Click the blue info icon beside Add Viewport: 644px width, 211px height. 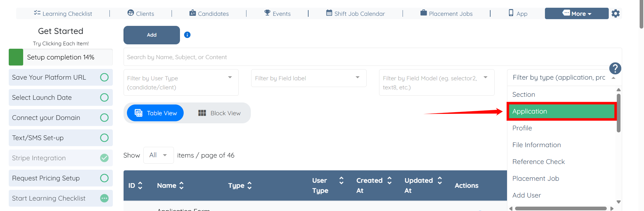click(x=187, y=35)
